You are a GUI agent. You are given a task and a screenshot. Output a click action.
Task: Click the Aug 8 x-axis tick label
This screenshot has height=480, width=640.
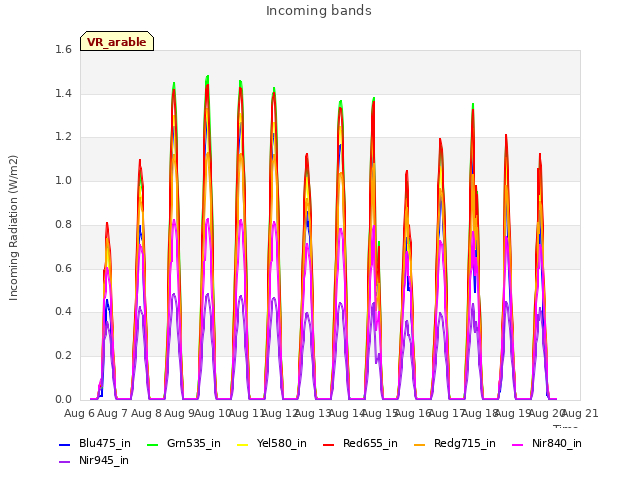pos(146,413)
